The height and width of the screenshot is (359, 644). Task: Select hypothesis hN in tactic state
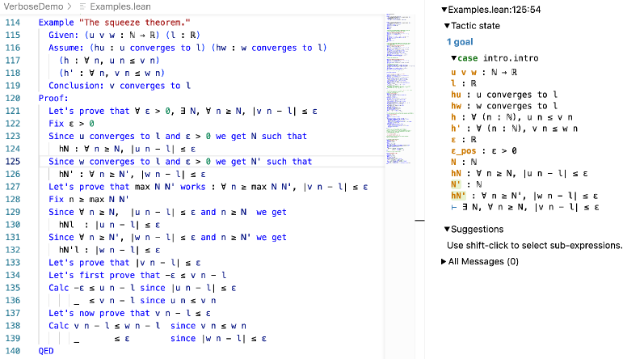(456, 173)
